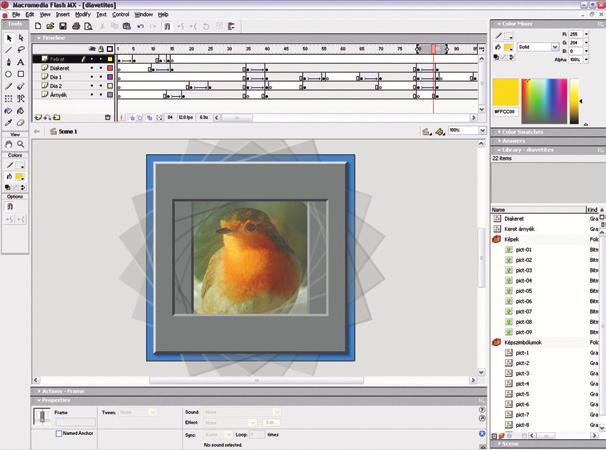Collapse the Library panel header
Viewport: 606px width, 450px height.
click(527, 150)
